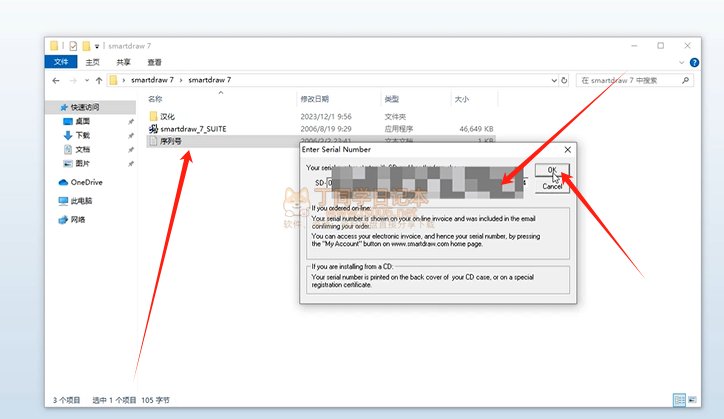Image resolution: width=724 pixels, height=419 pixels.
Task: Maximize the Explorer window
Action: coord(661,46)
